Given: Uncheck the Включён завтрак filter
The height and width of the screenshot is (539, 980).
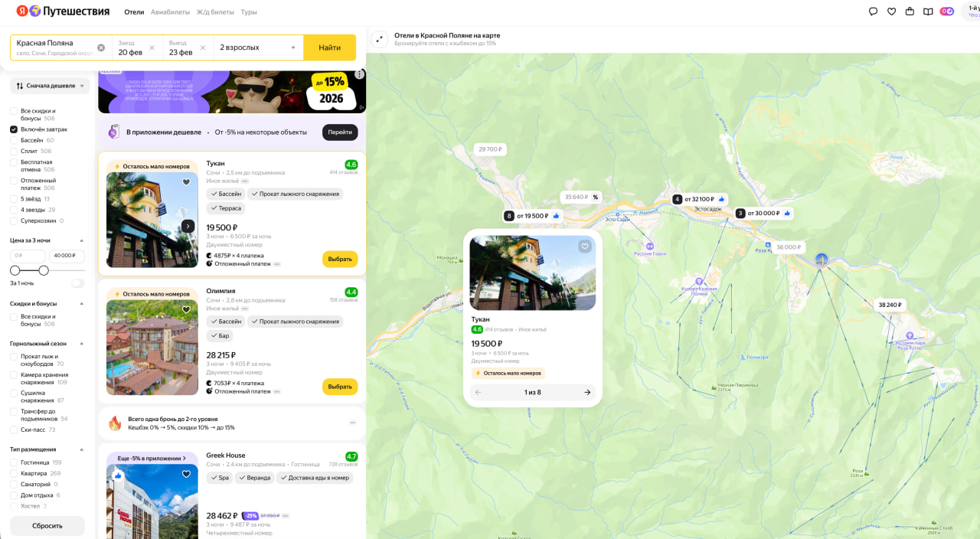Looking at the screenshot, I should (x=14, y=129).
